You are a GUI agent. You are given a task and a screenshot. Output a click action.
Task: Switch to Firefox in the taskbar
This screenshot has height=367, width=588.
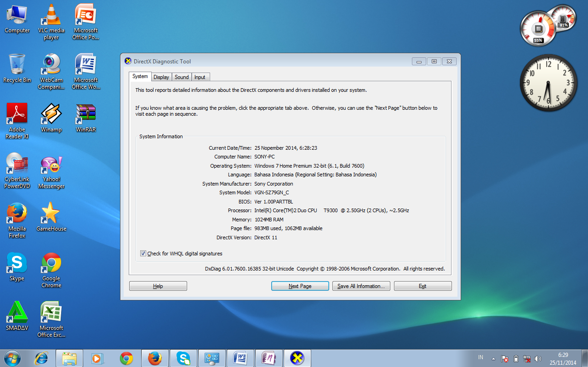(x=155, y=358)
